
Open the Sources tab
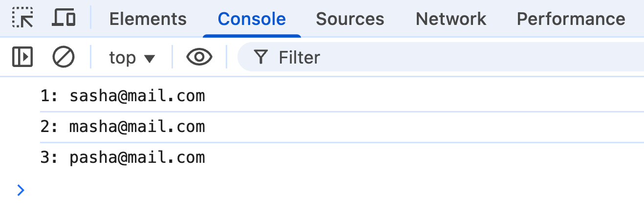point(350,19)
